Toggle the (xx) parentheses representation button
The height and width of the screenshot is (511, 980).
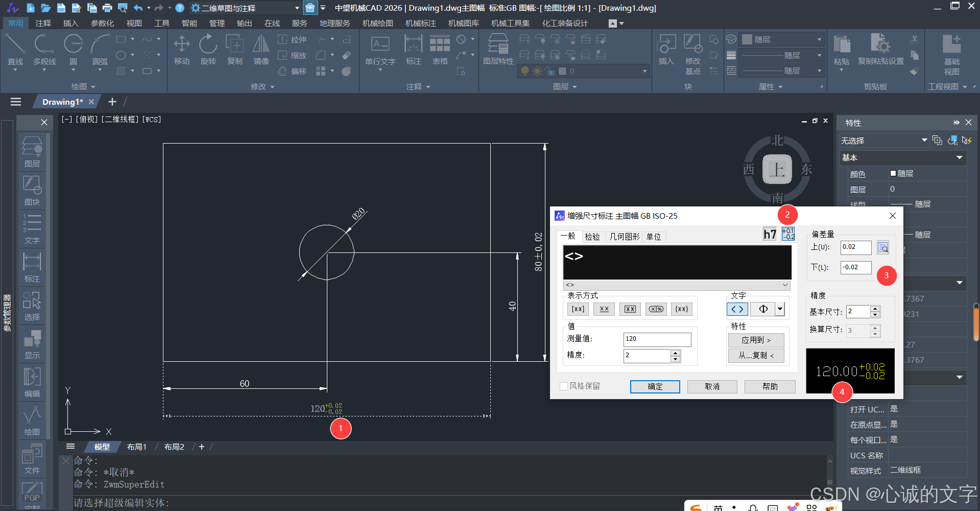[682, 309]
